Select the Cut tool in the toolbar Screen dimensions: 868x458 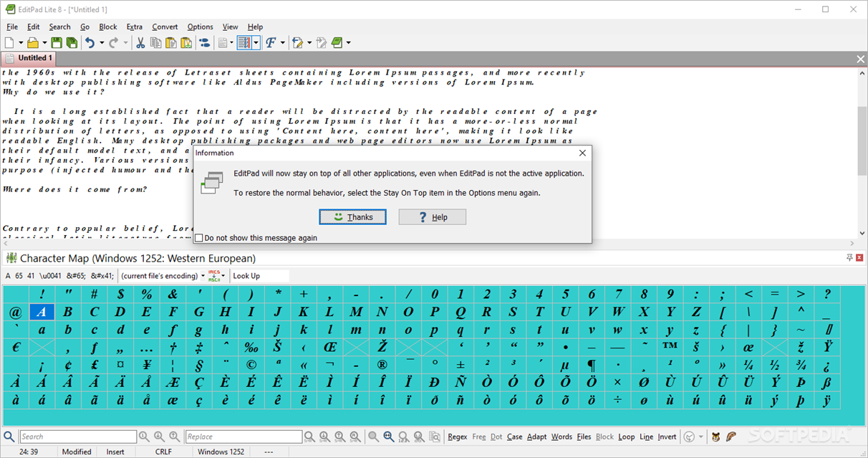point(141,42)
